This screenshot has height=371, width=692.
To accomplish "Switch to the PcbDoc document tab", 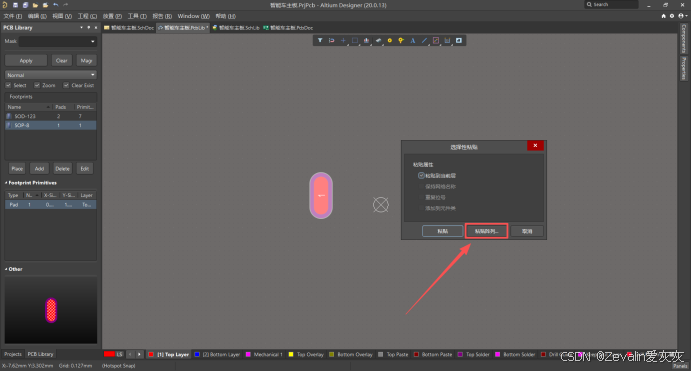I will [x=288, y=28].
